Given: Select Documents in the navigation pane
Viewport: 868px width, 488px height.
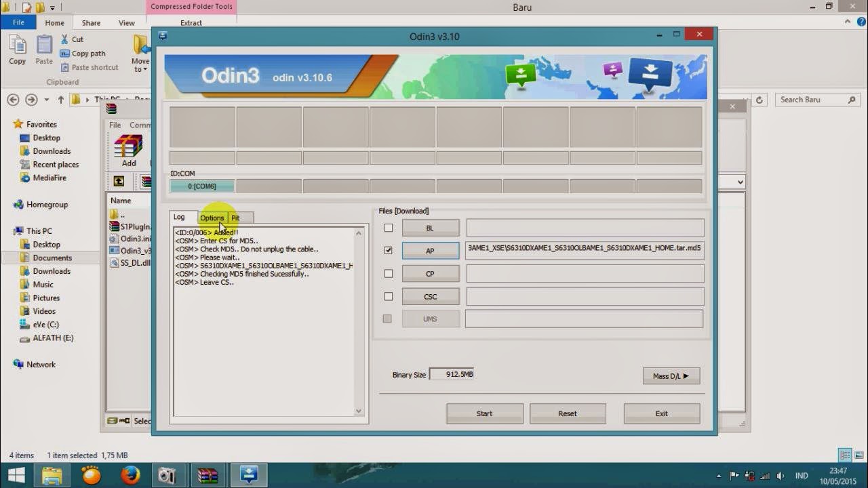Looking at the screenshot, I should [52, 258].
